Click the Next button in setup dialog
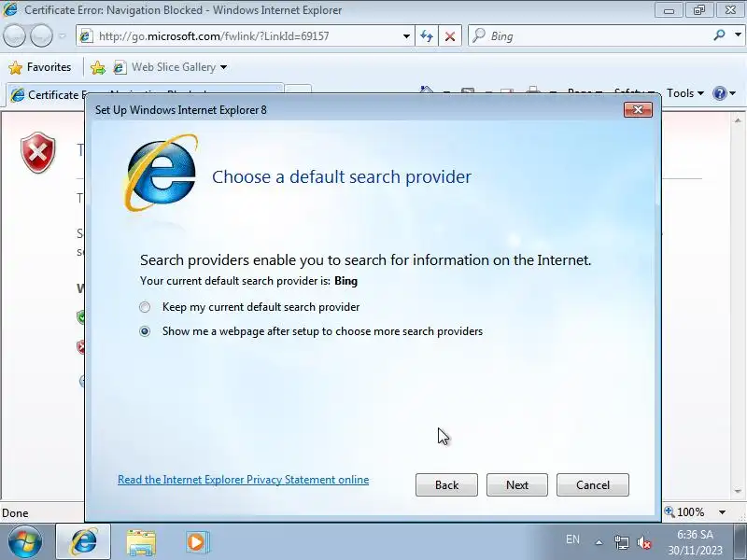The image size is (747, 560). tap(517, 484)
